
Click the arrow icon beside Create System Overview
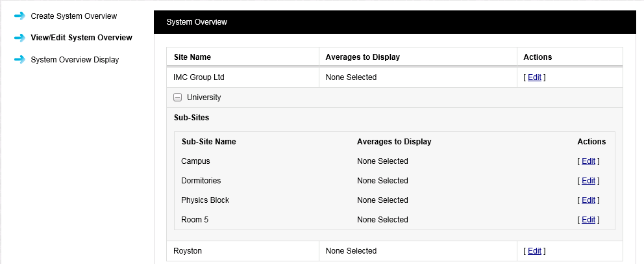coord(19,16)
